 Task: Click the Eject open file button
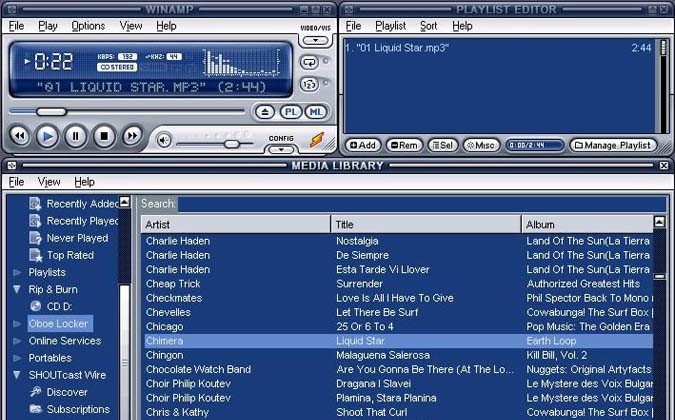tap(265, 112)
